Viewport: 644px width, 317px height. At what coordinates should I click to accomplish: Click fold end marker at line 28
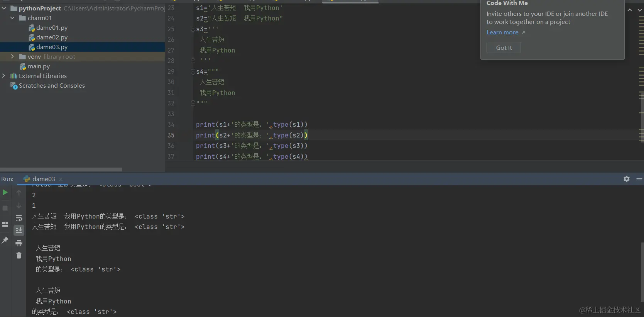[x=193, y=61]
